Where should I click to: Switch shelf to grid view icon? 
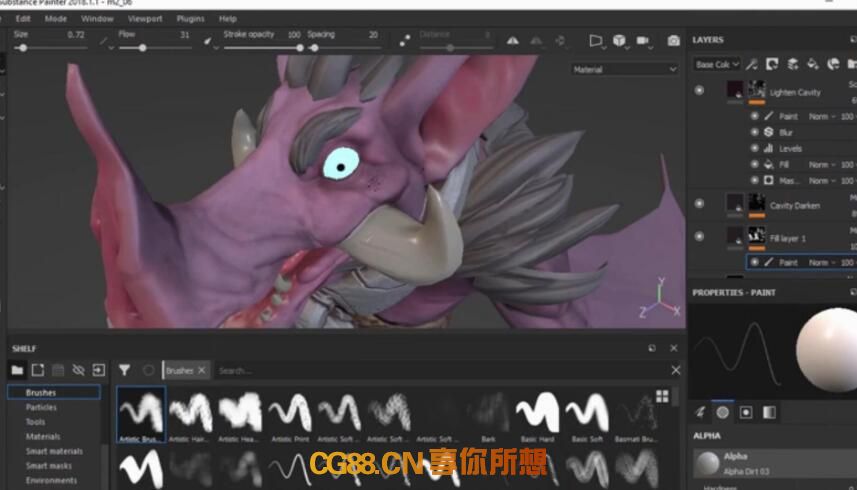tap(662, 396)
